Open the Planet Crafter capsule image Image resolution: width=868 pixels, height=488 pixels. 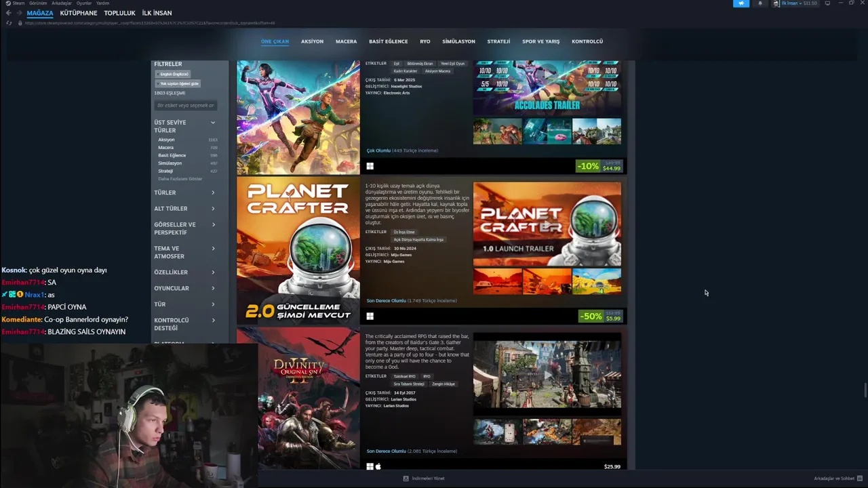(298, 251)
